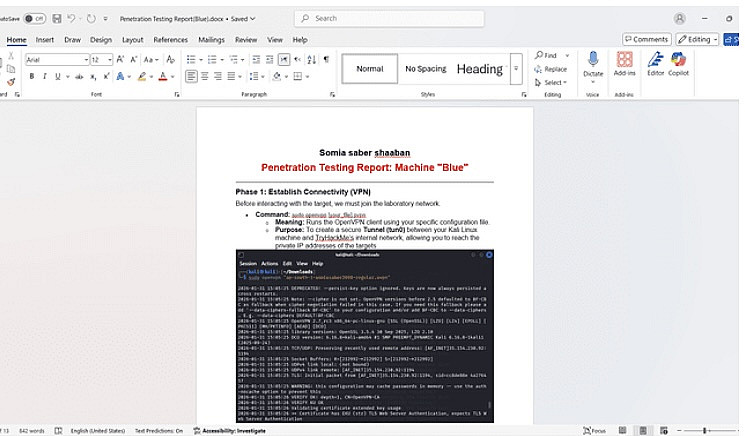The image size is (745, 436).
Task: Toggle Superscript formatting
Action: (x=106, y=76)
